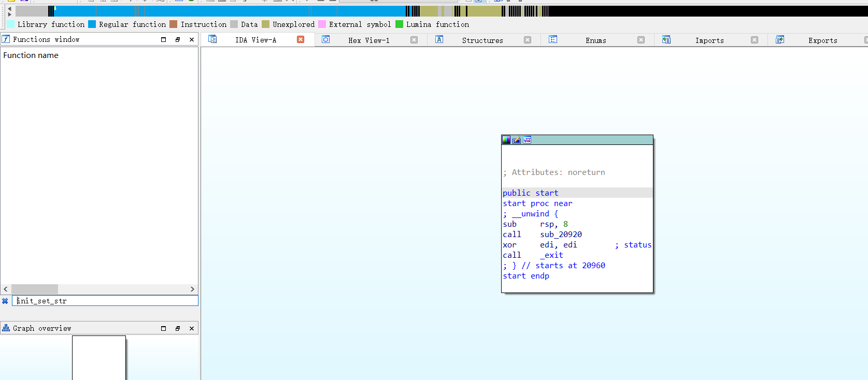The image size is (868, 380).
Task: Click right arrow of functions list scrollbar
Action: (x=192, y=289)
